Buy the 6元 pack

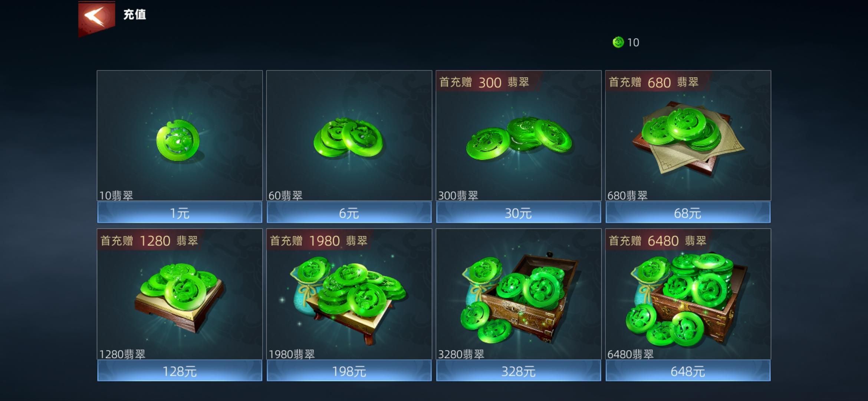[x=349, y=213]
